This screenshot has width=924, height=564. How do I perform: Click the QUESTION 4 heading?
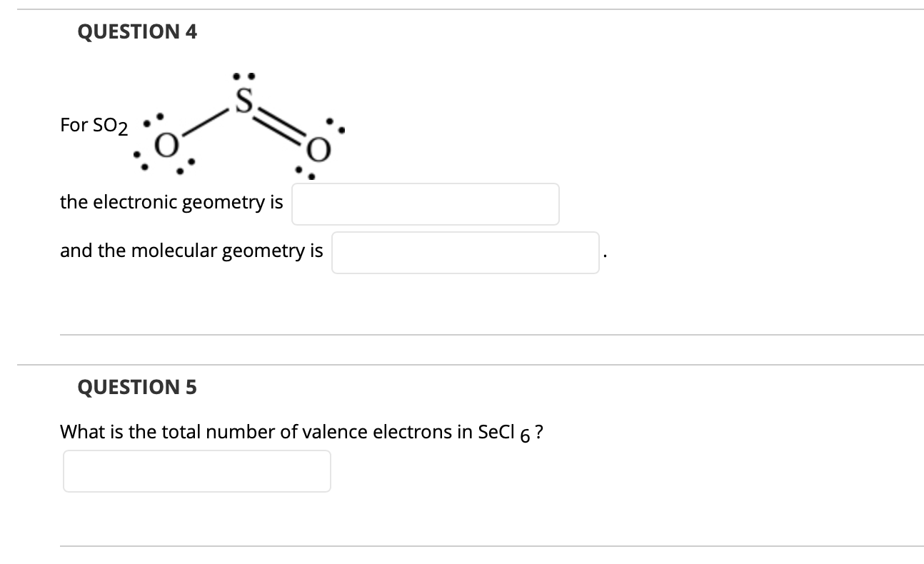click(x=137, y=31)
